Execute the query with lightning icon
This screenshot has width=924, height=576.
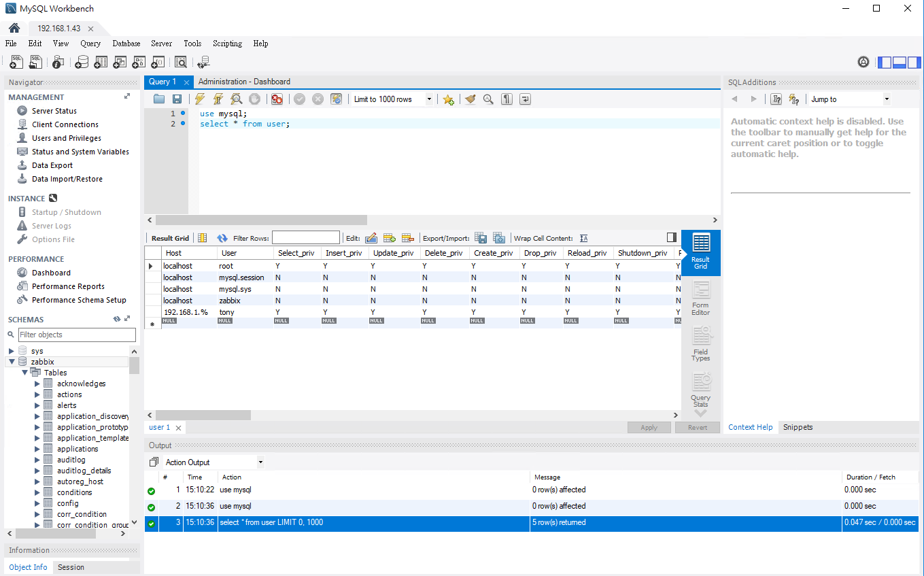pos(200,99)
